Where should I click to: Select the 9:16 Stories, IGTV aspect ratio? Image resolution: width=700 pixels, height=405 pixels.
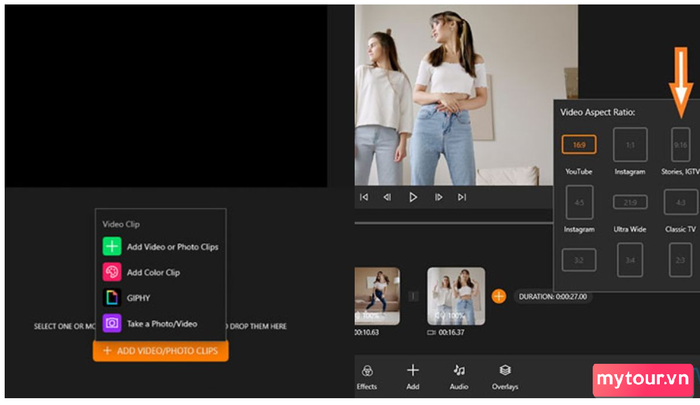coord(680,145)
